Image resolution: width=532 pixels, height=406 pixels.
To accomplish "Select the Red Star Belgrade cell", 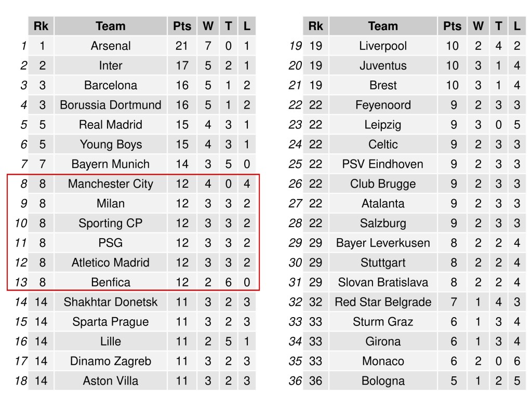I will pyautogui.click(x=383, y=302).
